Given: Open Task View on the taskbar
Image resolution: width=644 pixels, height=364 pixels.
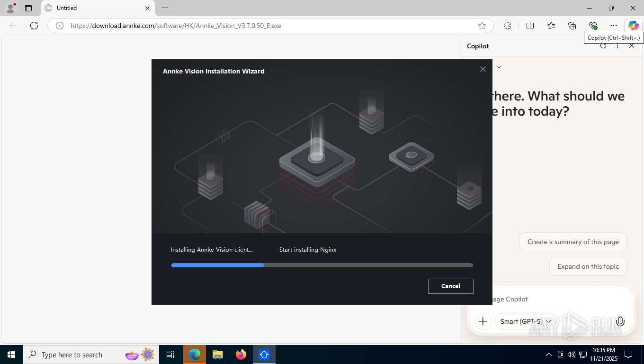Looking at the screenshot, I should click(x=170, y=355).
